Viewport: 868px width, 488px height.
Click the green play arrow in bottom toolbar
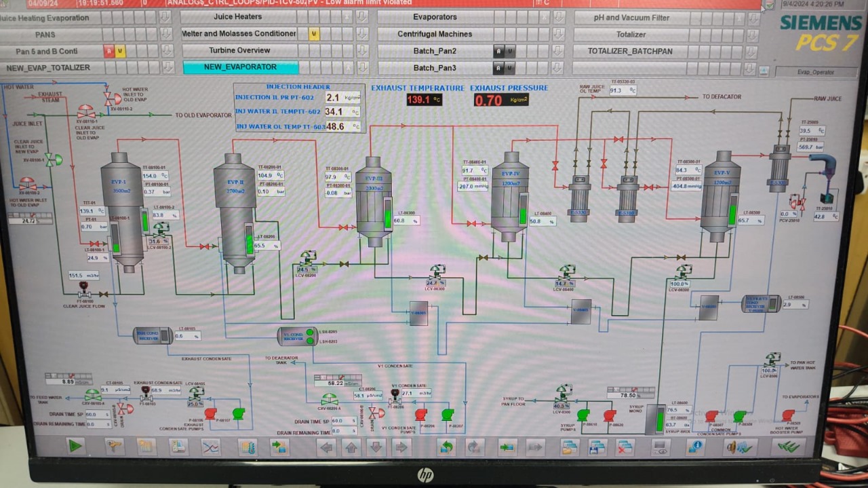75,446
